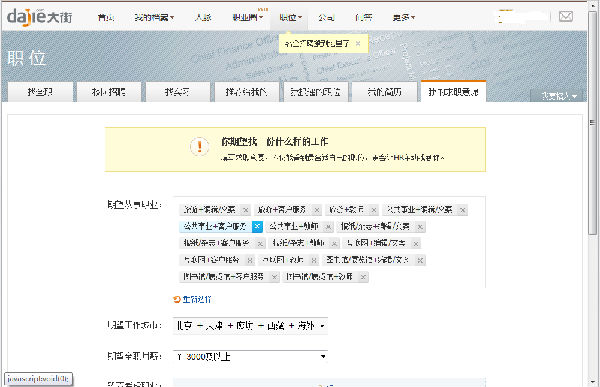Expand the 更多 menu in top navigation
This screenshot has height=387, width=600.
pyautogui.click(x=404, y=17)
